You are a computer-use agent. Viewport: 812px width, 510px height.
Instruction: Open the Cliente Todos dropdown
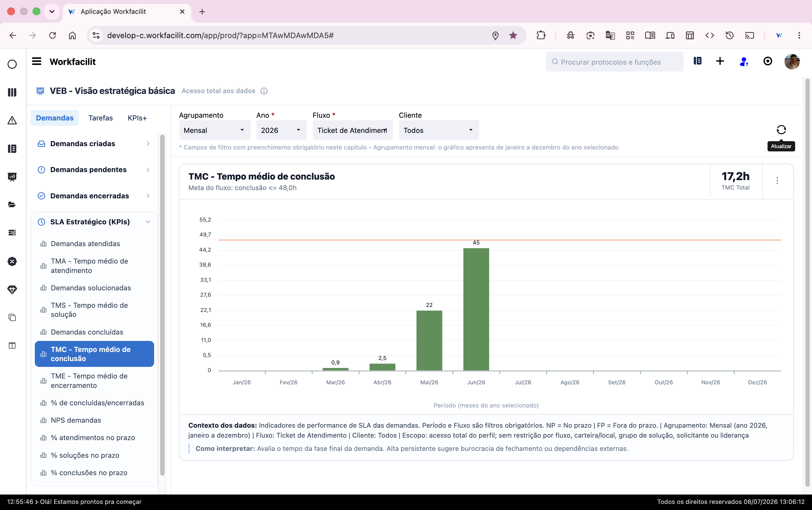[x=439, y=130]
